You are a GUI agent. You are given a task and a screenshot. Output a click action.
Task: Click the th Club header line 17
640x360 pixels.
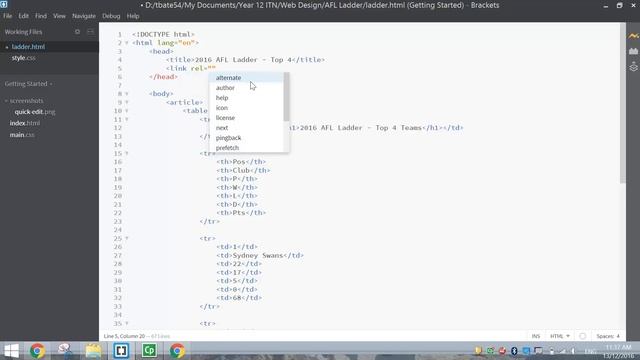coord(243,171)
